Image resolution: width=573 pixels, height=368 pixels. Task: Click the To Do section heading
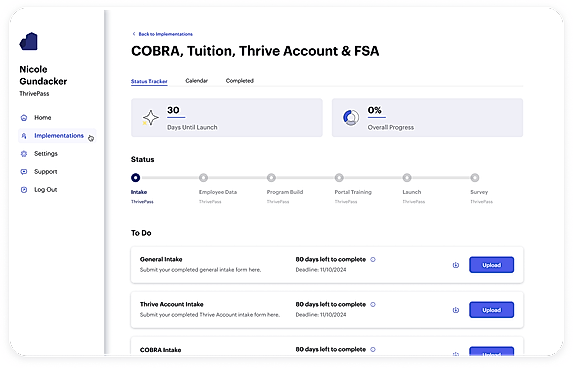pyautogui.click(x=141, y=233)
